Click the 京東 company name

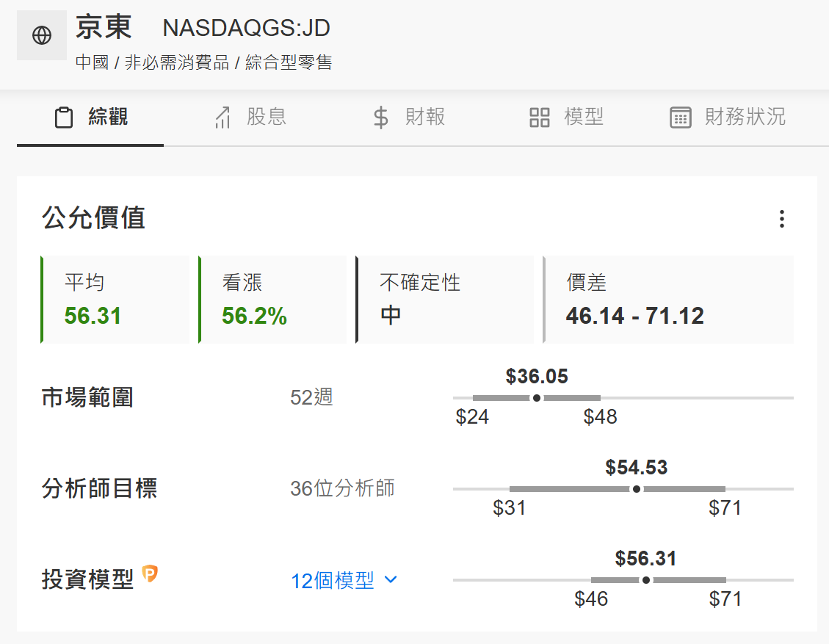(104, 27)
